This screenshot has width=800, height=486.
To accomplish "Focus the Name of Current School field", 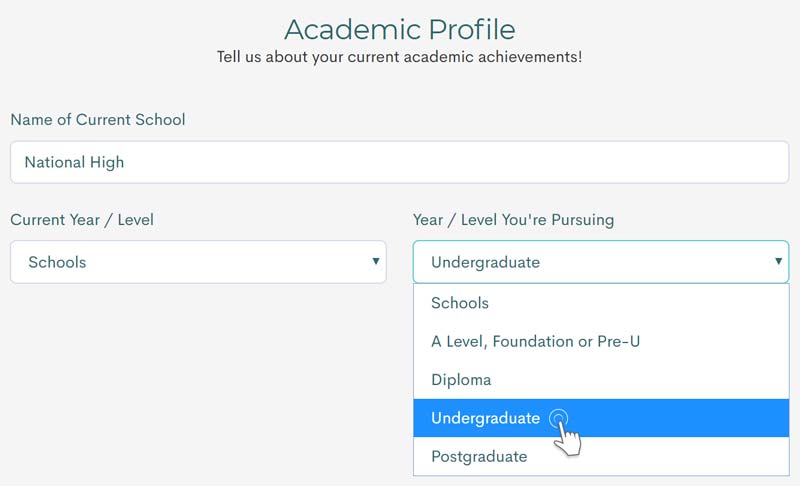I will (399, 162).
